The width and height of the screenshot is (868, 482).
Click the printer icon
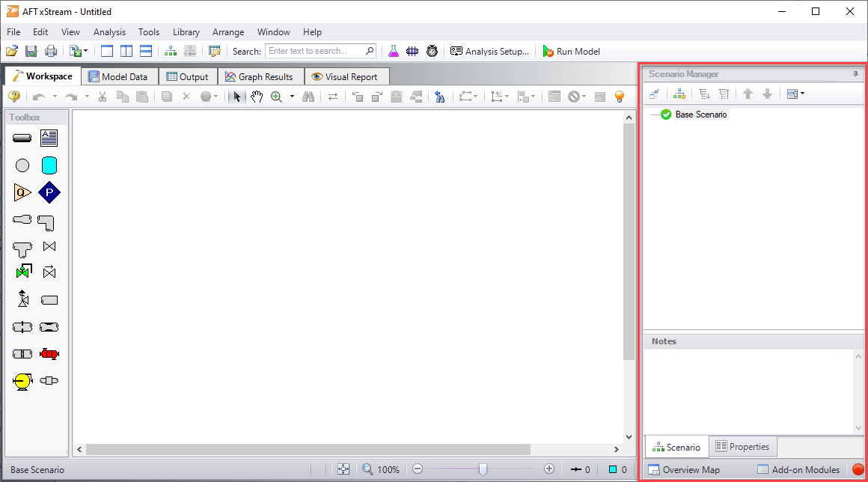pos(51,52)
